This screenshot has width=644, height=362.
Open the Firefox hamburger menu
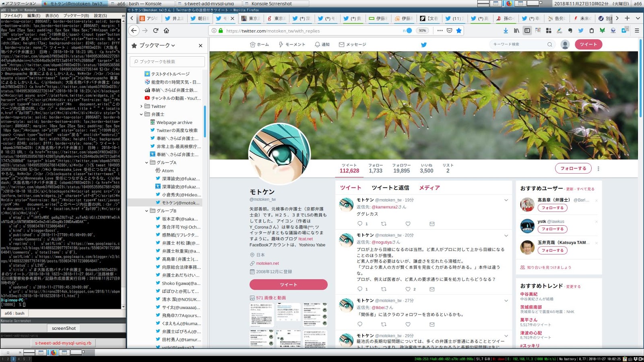[x=637, y=31]
